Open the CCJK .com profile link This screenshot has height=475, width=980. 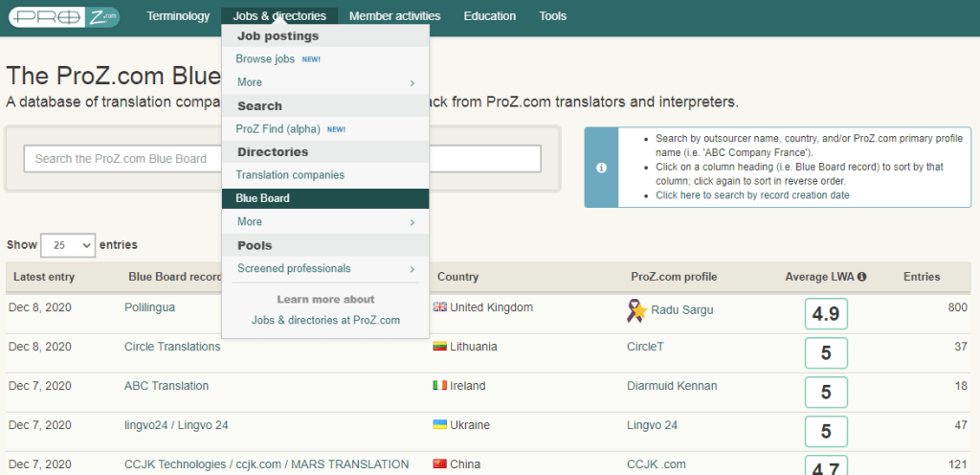657,464
